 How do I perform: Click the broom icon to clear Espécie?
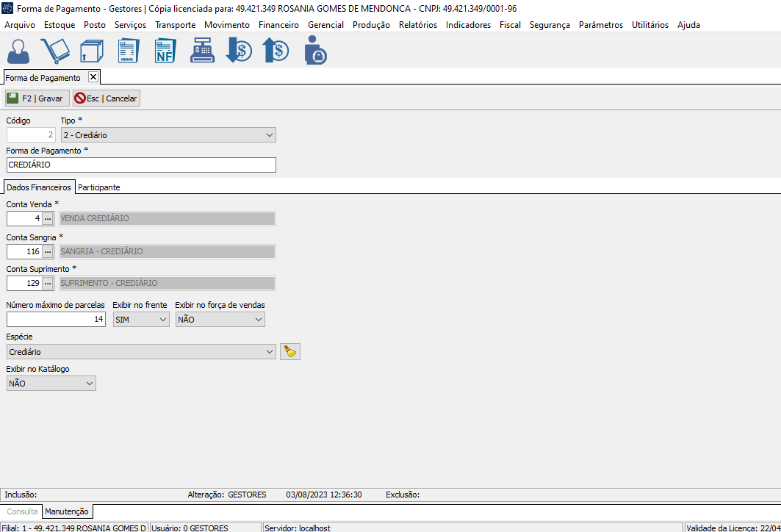coord(290,352)
